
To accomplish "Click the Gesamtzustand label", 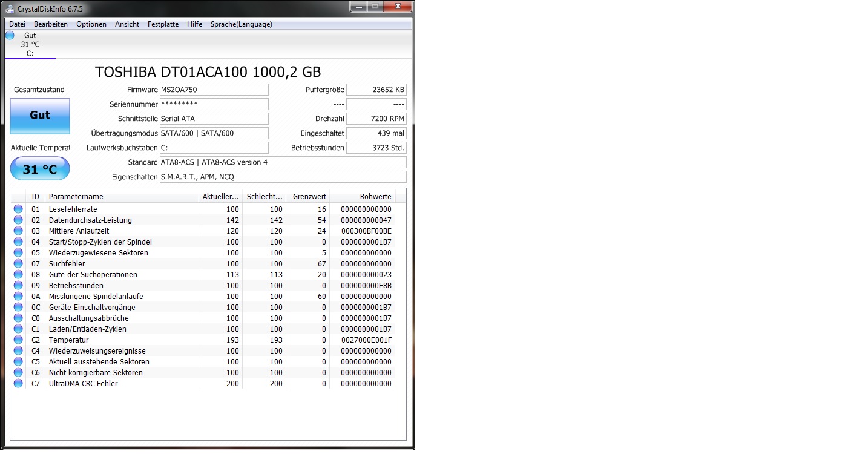I will click(x=39, y=90).
